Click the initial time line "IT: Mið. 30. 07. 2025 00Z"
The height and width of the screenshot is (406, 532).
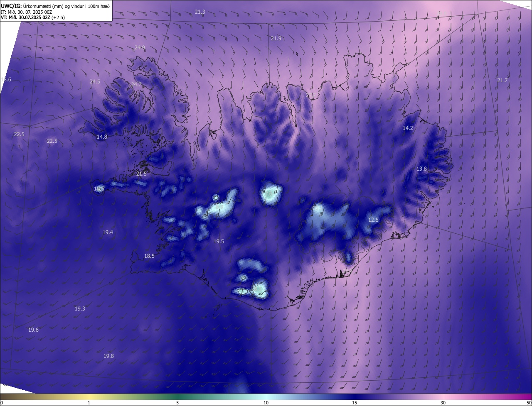point(26,12)
